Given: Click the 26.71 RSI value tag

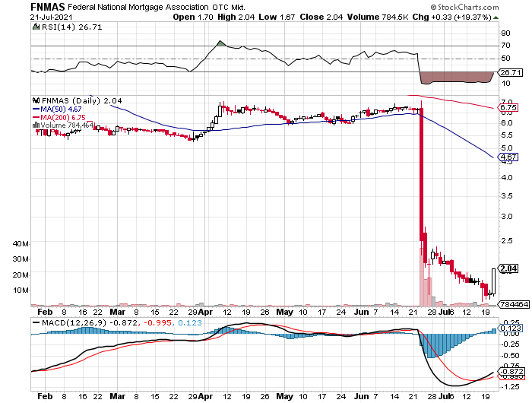Looking at the screenshot, I should 510,73.
